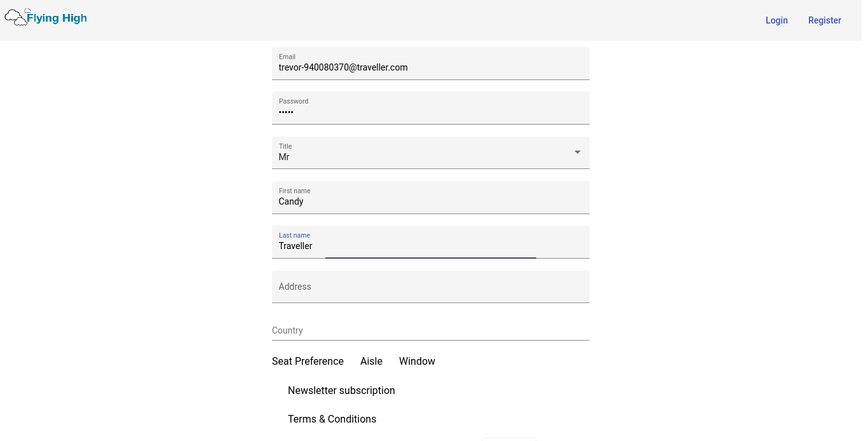
Task: Click the Last name field containing Traveller
Action: coord(430,246)
